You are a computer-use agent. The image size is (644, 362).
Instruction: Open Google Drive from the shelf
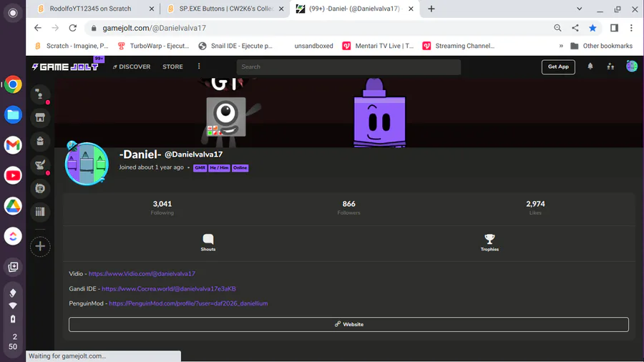point(13,206)
